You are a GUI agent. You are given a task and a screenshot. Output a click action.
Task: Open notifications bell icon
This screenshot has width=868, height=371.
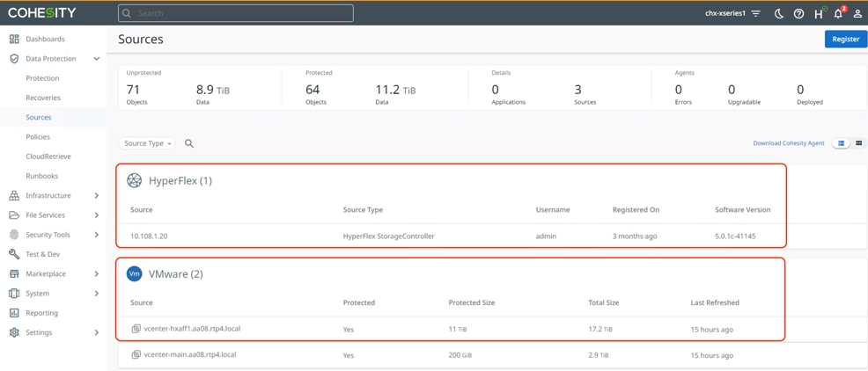(839, 13)
